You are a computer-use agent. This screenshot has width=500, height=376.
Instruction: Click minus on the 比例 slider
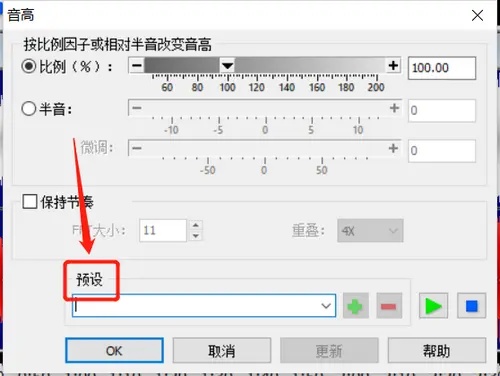tap(137, 65)
